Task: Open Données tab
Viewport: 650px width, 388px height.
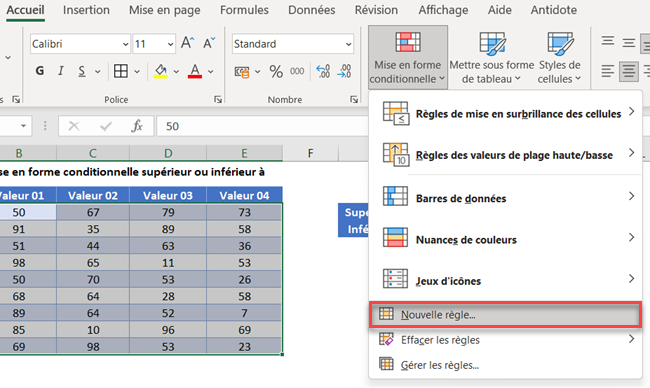Action: (x=311, y=10)
